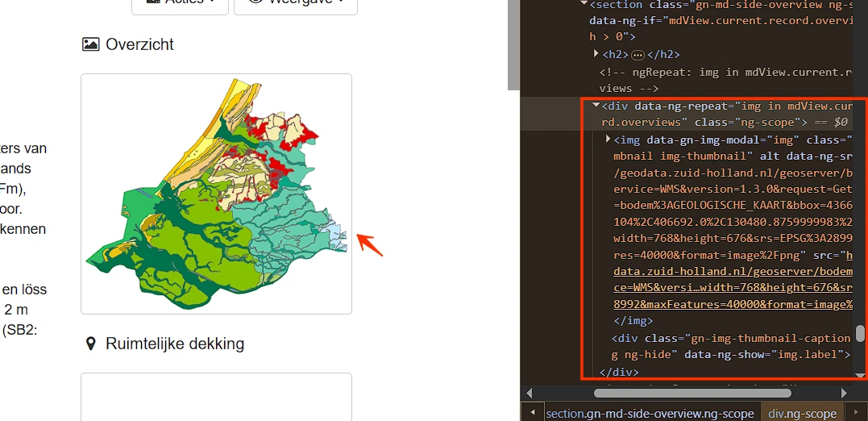Open the geological map thumbnail
Screen dimensions: 868x421
click(217, 194)
